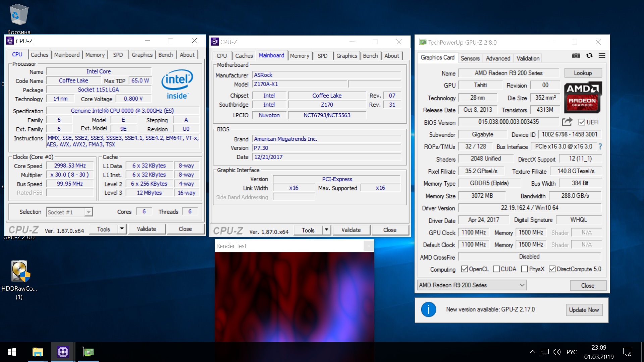Click the Update Now button
The width and height of the screenshot is (644, 362).
[x=584, y=310]
